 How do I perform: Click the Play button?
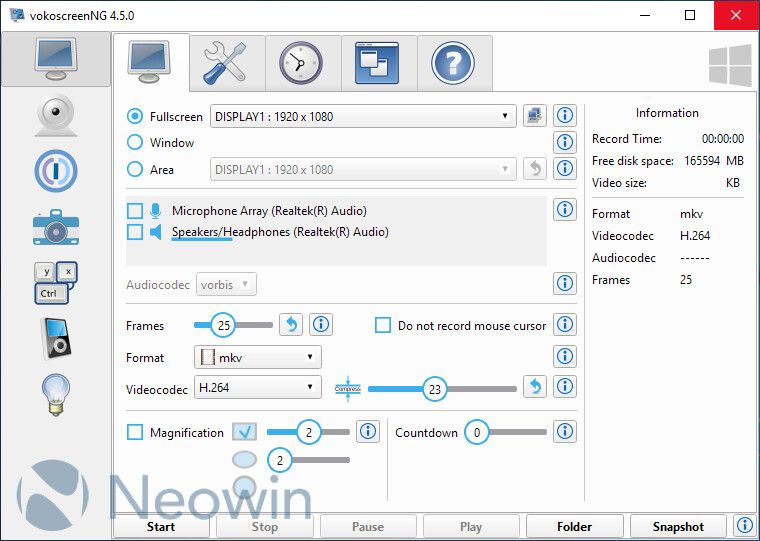[x=471, y=527]
